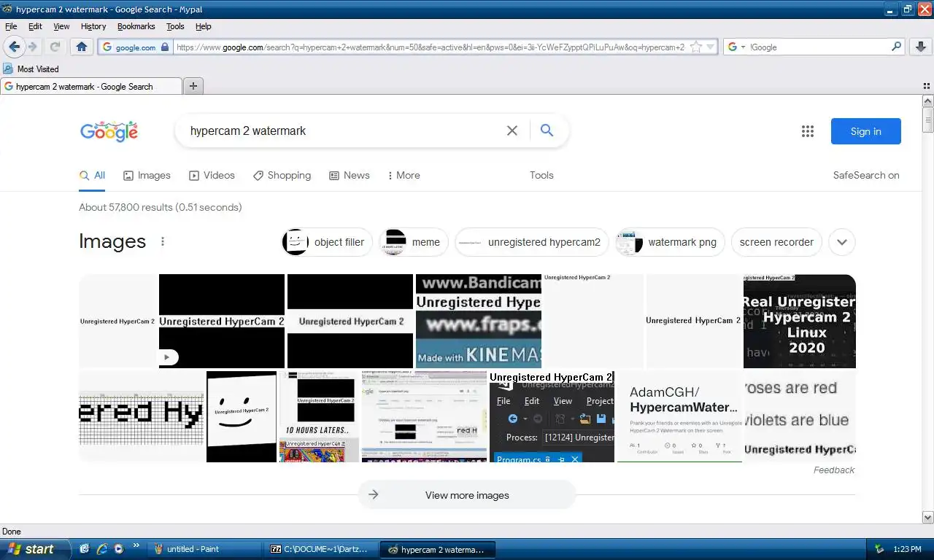The width and height of the screenshot is (934, 560).
Task: Select the unregistered hypercam2 filter chip
Action: tap(532, 242)
